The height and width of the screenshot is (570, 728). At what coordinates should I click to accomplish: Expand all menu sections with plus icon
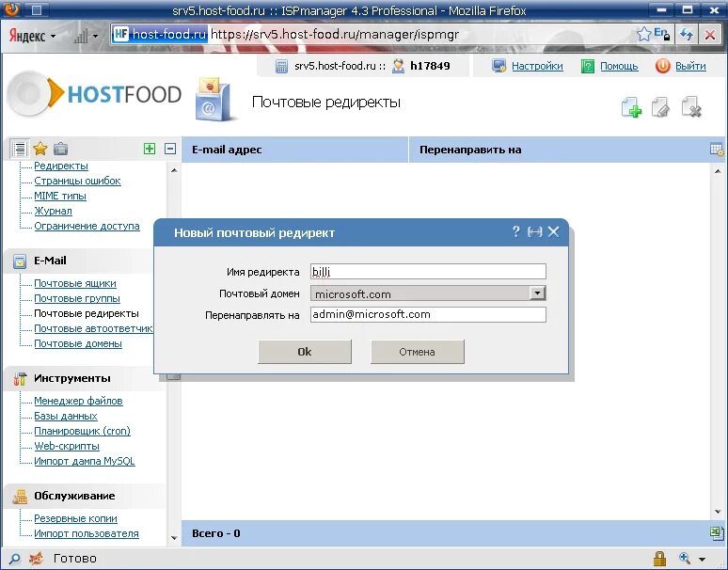tap(150, 149)
